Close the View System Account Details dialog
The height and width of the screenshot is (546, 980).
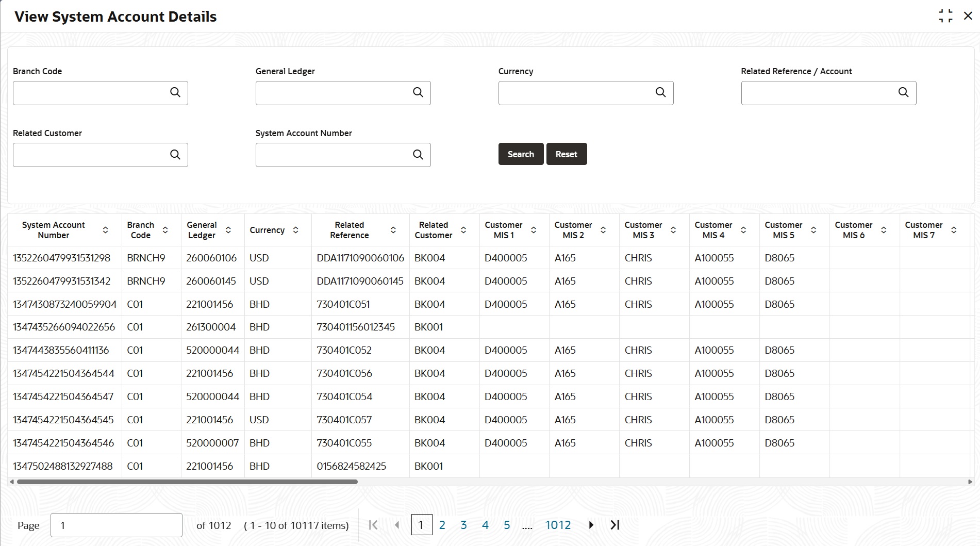pyautogui.click(x=968, y=16)
